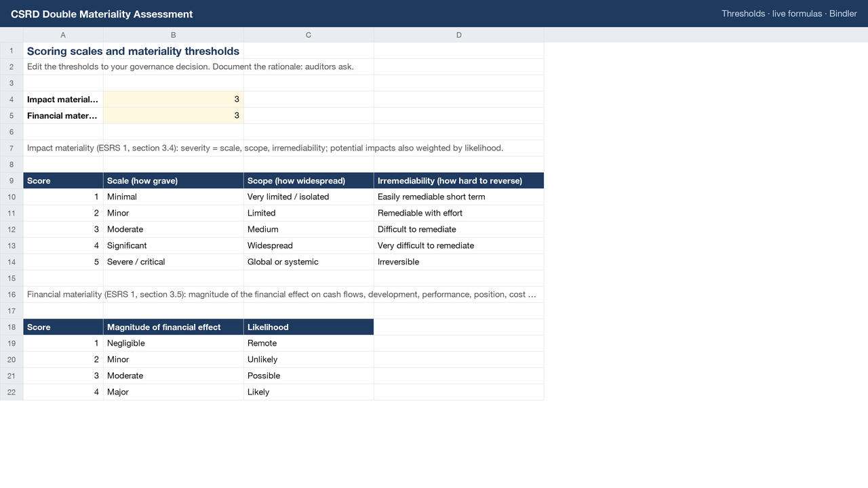
Task: Click the score '4' cell in row 22
Action: click(63, 392)
